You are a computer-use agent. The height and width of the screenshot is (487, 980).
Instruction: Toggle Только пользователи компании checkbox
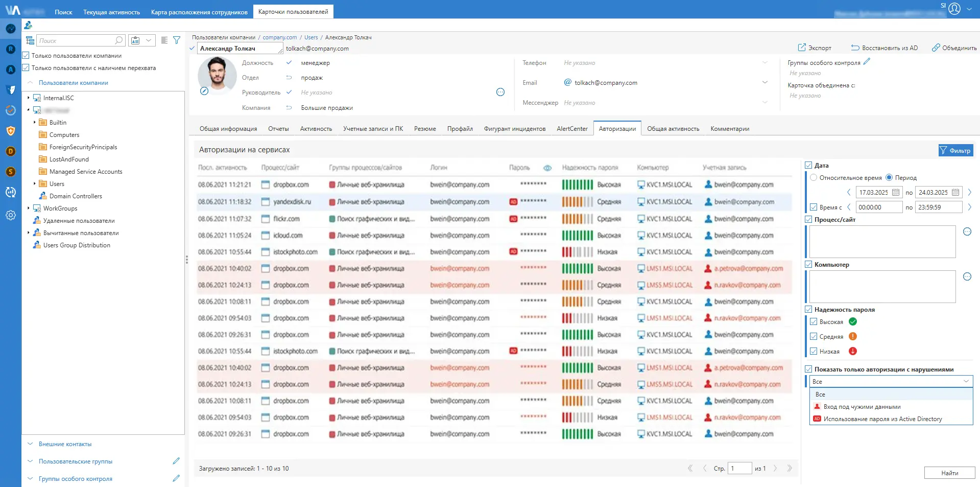[26, 55]
